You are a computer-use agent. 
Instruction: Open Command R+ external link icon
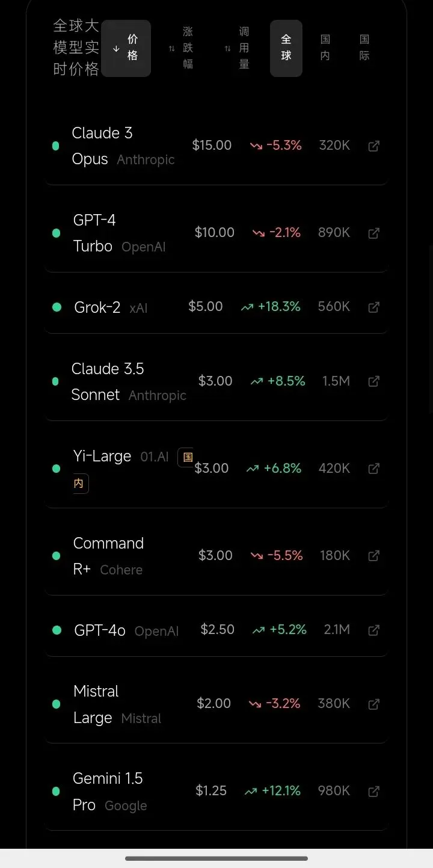373,556
